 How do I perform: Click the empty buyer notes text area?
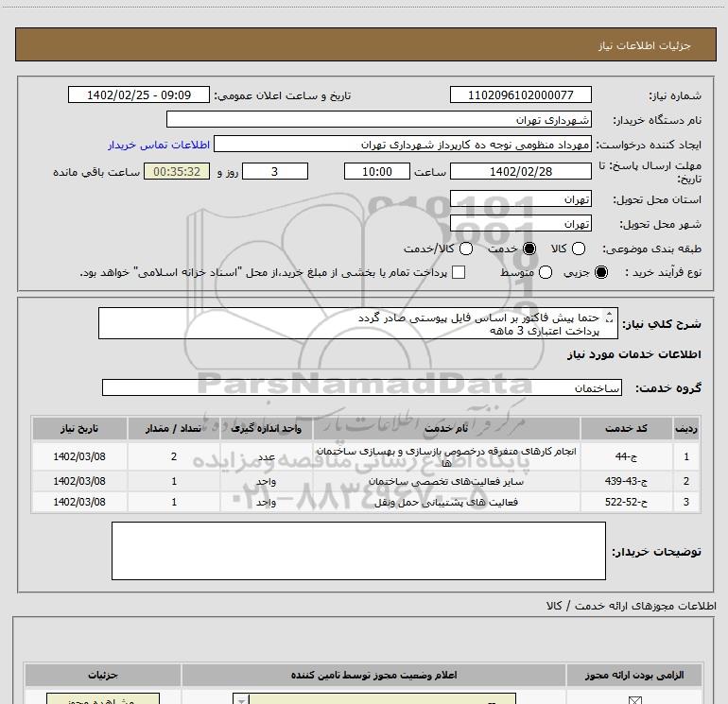[x=358, y=551]
